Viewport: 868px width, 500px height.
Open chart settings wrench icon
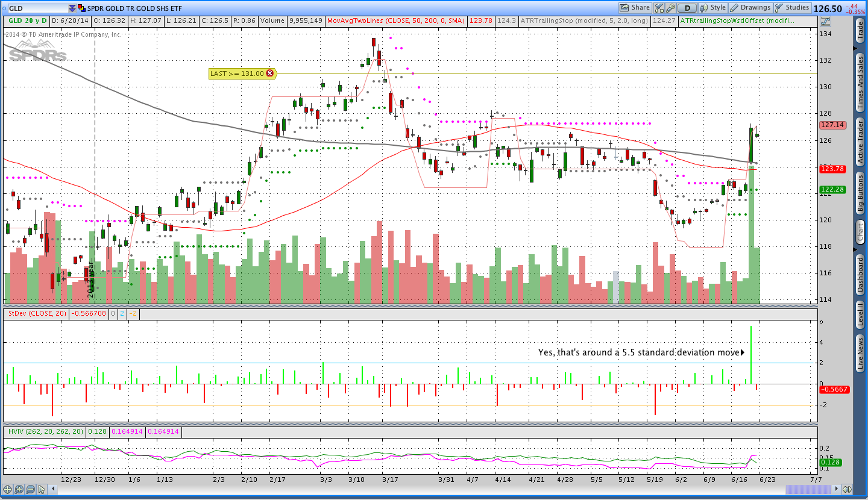pyautogui.click(x=670, y=8)
